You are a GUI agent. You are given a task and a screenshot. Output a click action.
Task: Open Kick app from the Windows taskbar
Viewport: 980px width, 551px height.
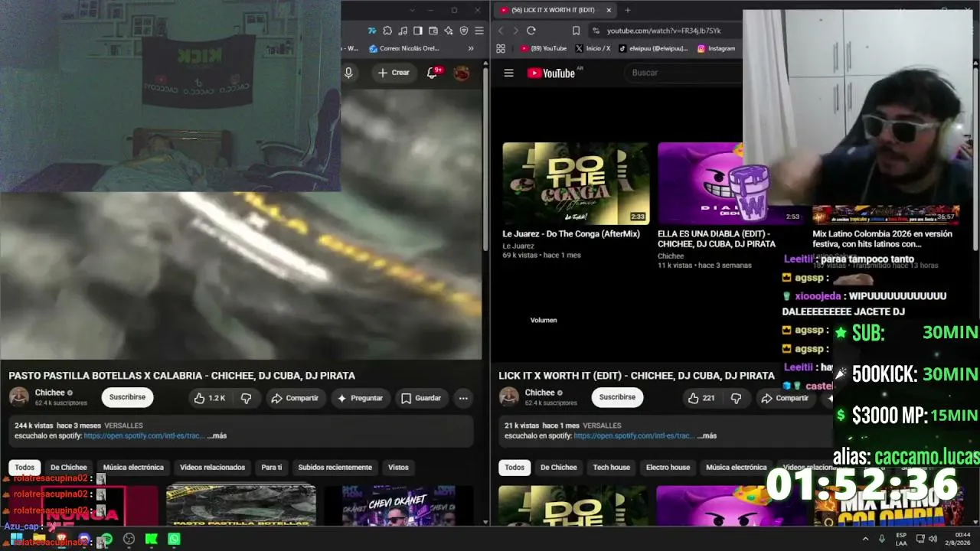[152, 540]
